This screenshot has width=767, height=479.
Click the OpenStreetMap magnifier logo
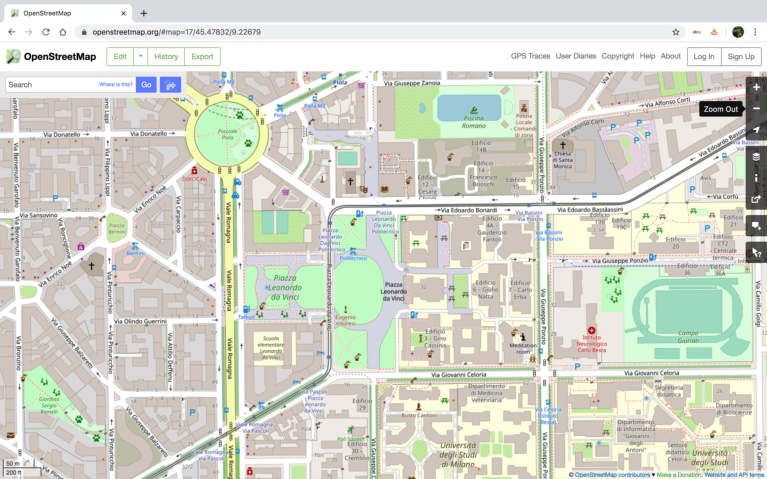13,56
